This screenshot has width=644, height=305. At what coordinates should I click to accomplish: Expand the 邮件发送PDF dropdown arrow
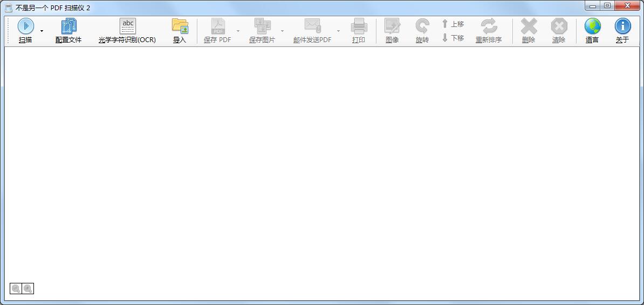[x=338, y=31]
